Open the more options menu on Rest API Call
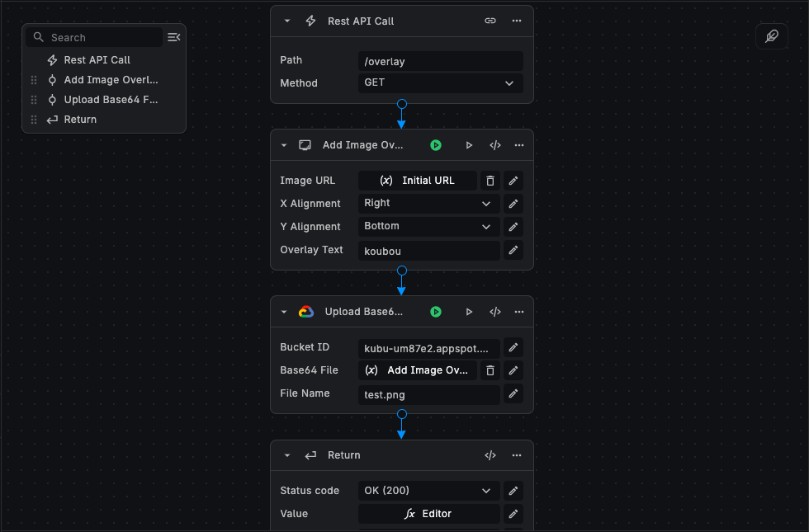809x532 pixels. [x=517, y=21]
